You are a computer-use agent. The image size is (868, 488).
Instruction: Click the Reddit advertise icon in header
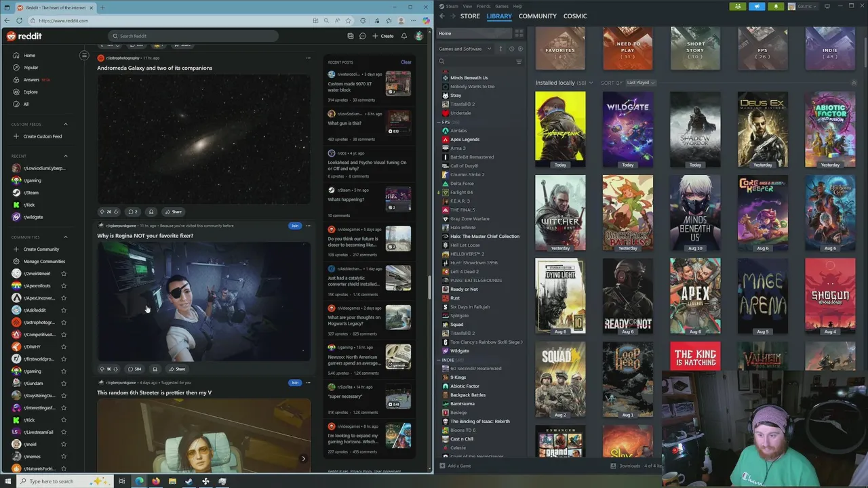[350, 36]
